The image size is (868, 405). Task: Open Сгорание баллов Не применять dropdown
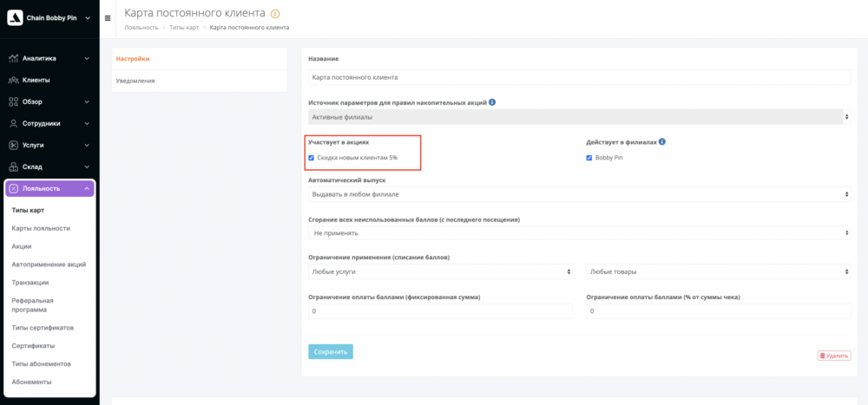(x=579, y=233)
